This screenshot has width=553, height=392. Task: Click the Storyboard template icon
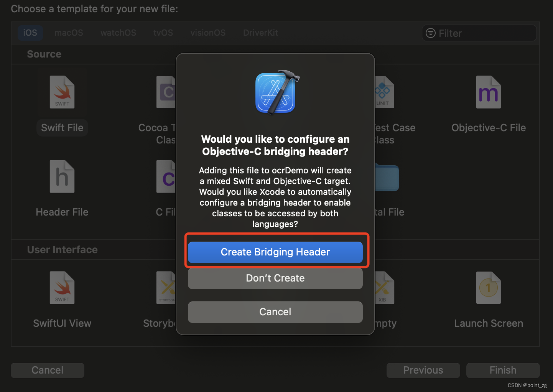pos(166,288)
